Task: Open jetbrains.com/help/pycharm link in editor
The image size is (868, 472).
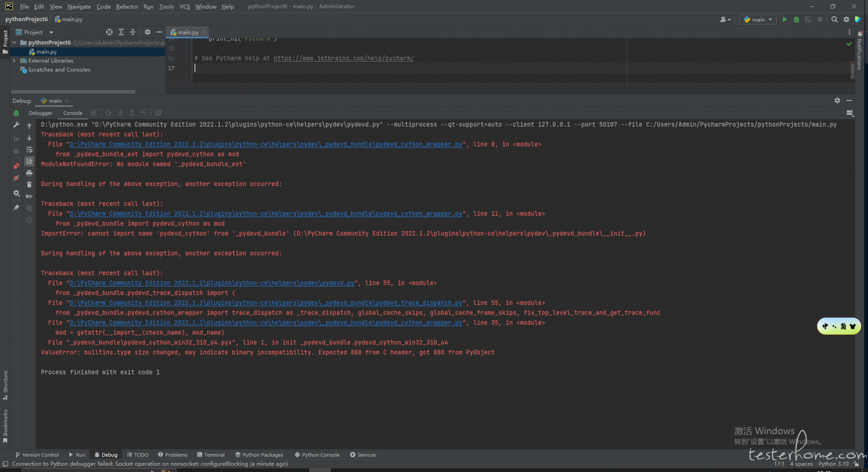Action: click(x=344, y=58)
